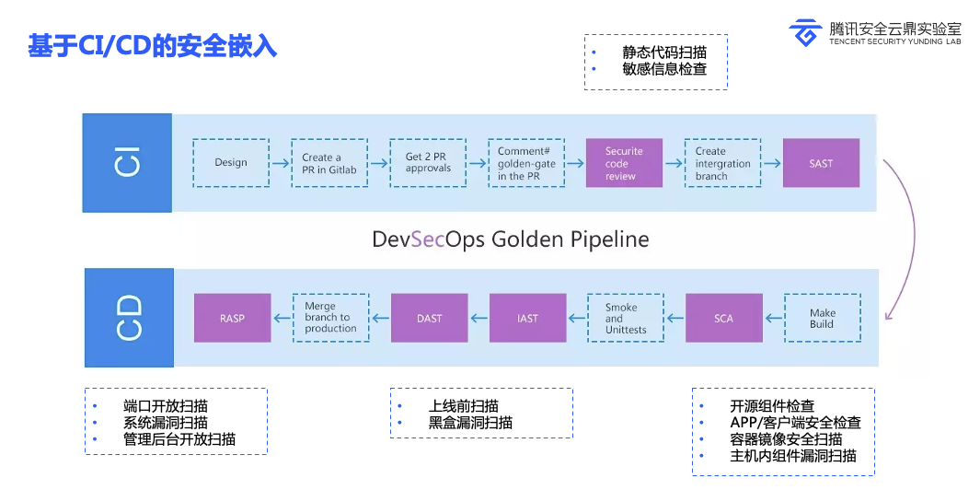Select the blue CI stage block
The height and width of the screenshot is (490, 980).
pyautogui.click(x=127, y=163)
